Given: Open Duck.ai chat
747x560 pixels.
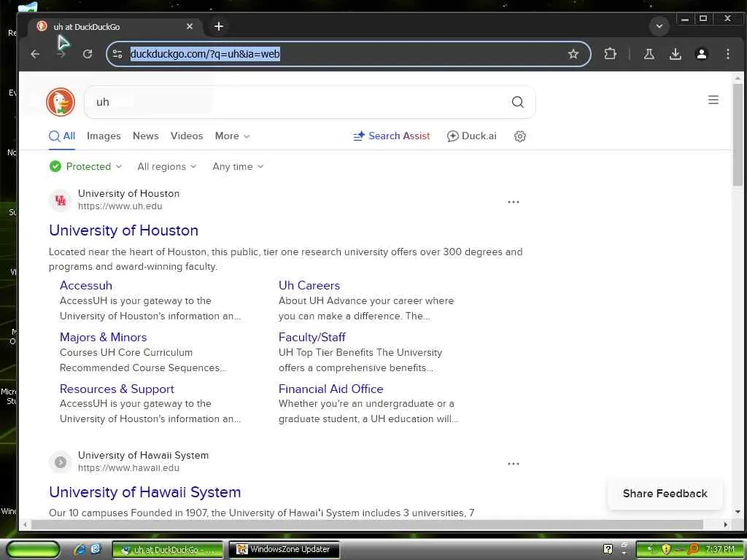Looking at the screenshot, I should 472,136.
